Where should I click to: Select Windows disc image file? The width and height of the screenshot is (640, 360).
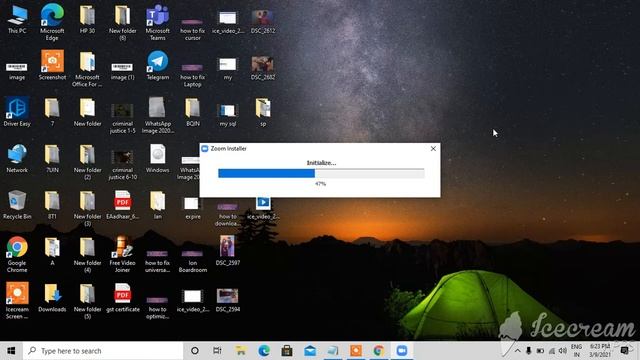tap(158, 158)
